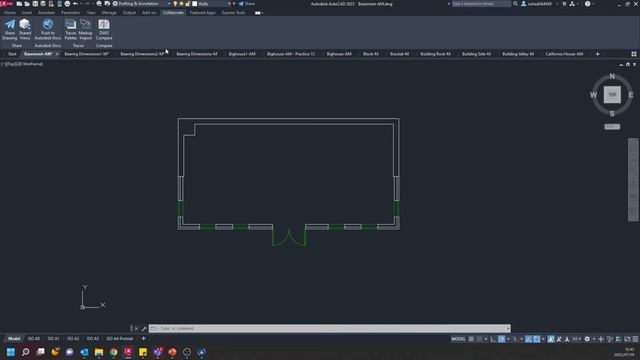The image size is (640, 360).
Task: Toggle object snap tracking in status bar
Action: click(x=529, y=339)
